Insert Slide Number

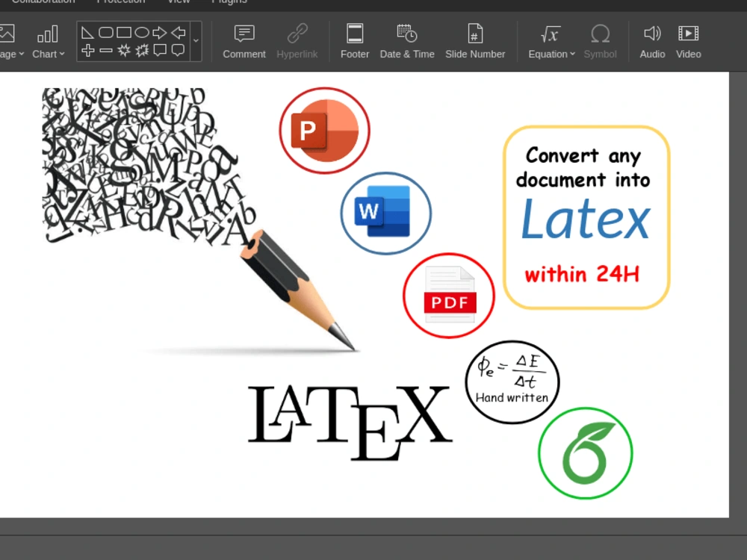point(475,42)
